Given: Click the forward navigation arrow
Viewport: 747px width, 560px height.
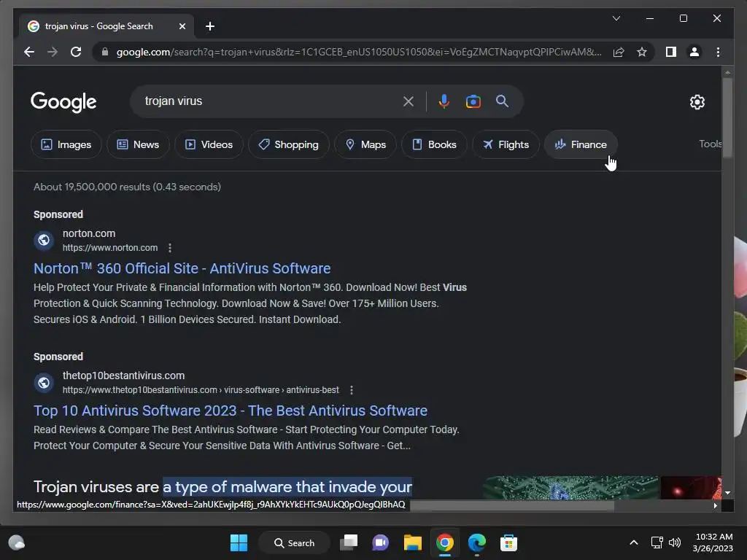Looking at the screenshot, I should (x=53, y=52).
